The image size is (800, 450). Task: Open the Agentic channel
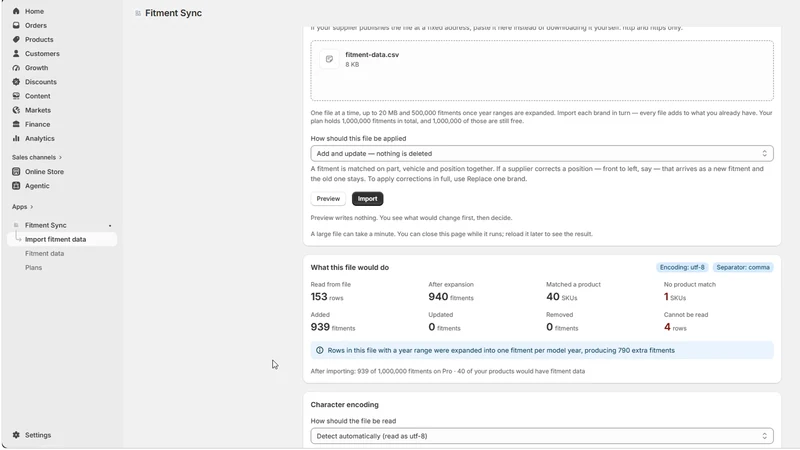pyautogui.click(x=37, y=186)
